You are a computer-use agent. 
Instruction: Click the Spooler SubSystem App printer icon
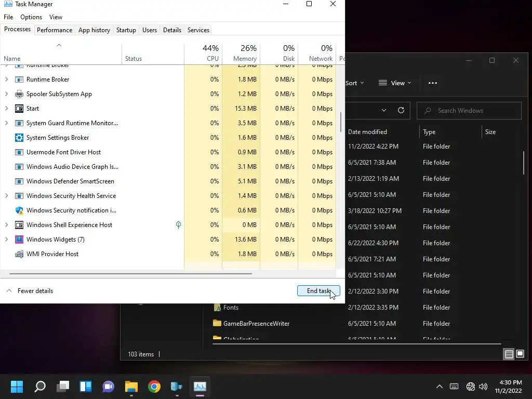pos(19,94)
